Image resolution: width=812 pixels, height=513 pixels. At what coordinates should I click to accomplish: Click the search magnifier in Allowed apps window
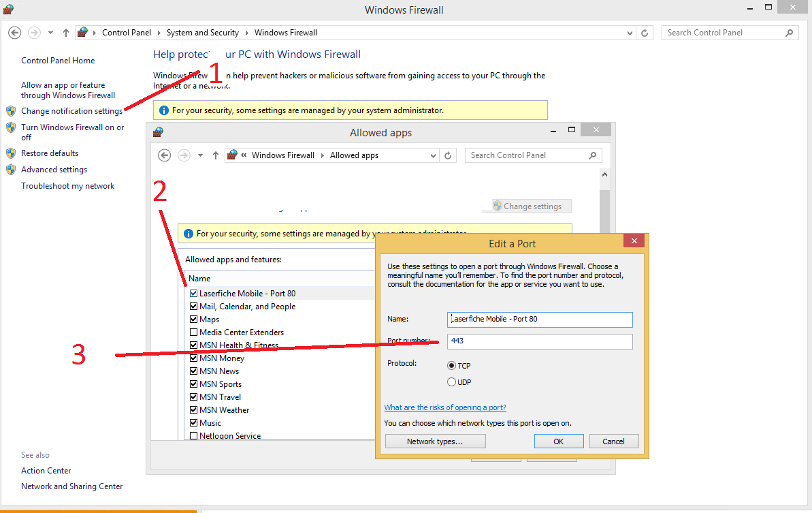pos(593,155)
